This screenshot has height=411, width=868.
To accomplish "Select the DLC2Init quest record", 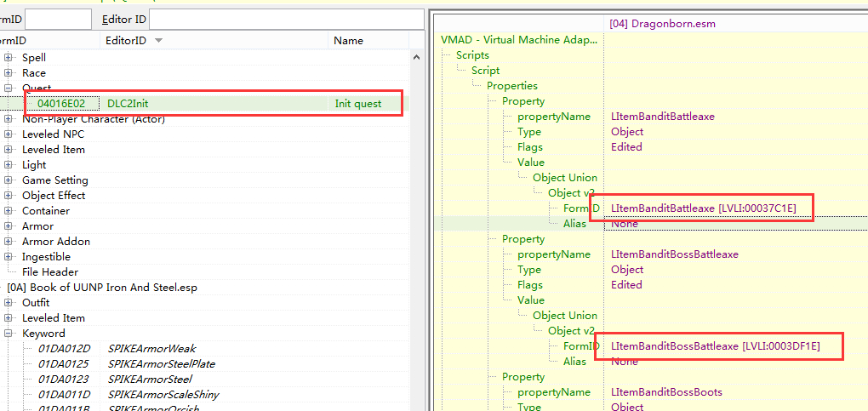I will click(x=204, y=104).
